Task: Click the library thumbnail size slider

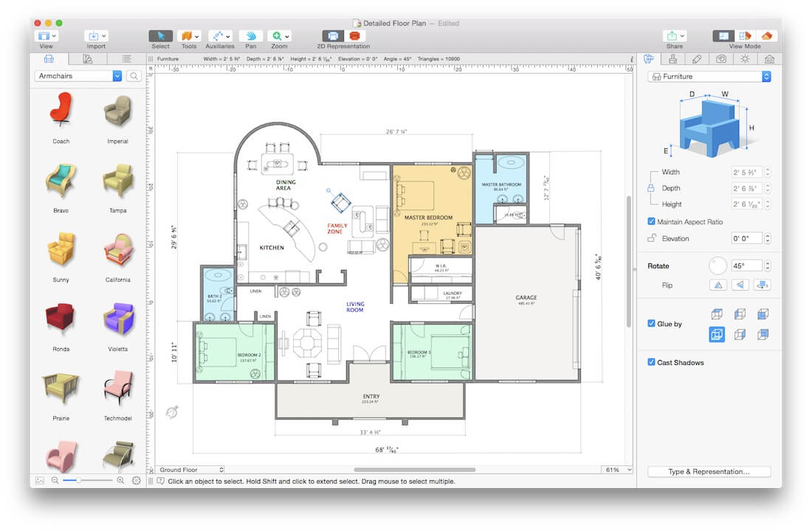Action: pos(87,480)
